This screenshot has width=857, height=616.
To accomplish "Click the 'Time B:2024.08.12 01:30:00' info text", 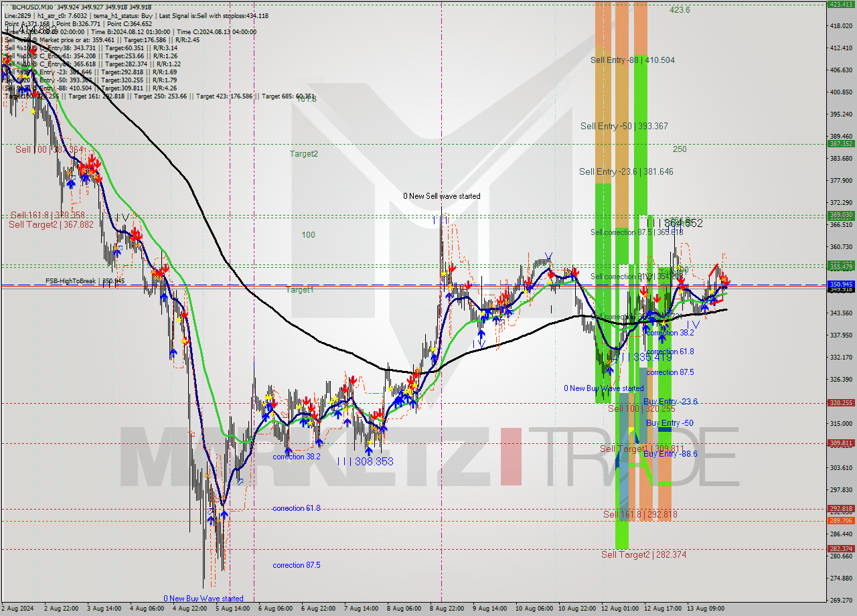I will click(x=131, y=31).
